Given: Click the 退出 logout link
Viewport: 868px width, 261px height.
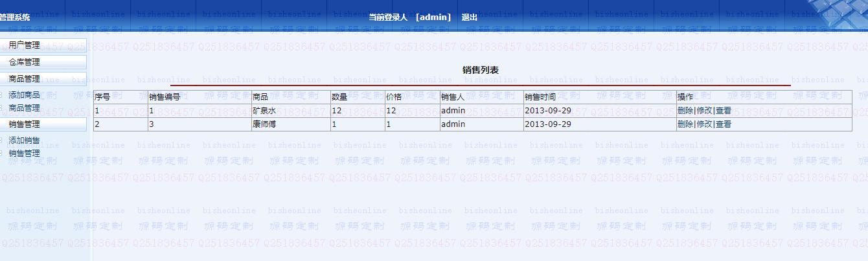Looking at the screenshot, I should tap(470, 17).
